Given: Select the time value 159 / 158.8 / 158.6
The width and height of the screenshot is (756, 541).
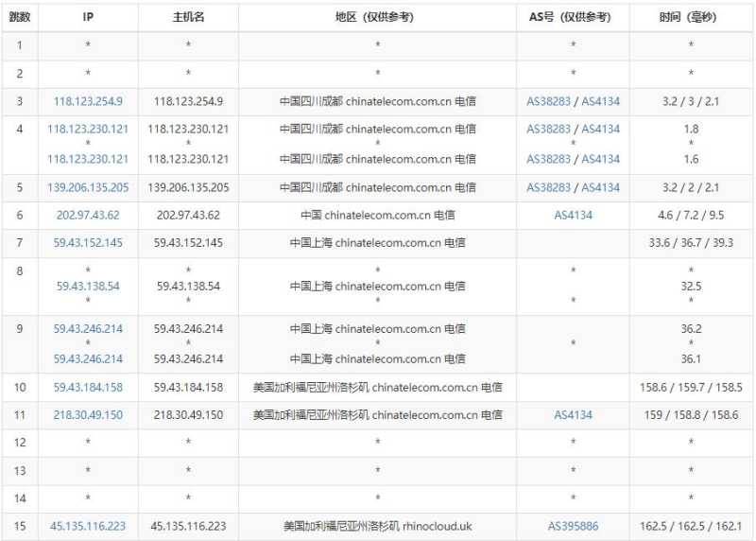Looking at the screenshot, I should (x=691, y=415).
